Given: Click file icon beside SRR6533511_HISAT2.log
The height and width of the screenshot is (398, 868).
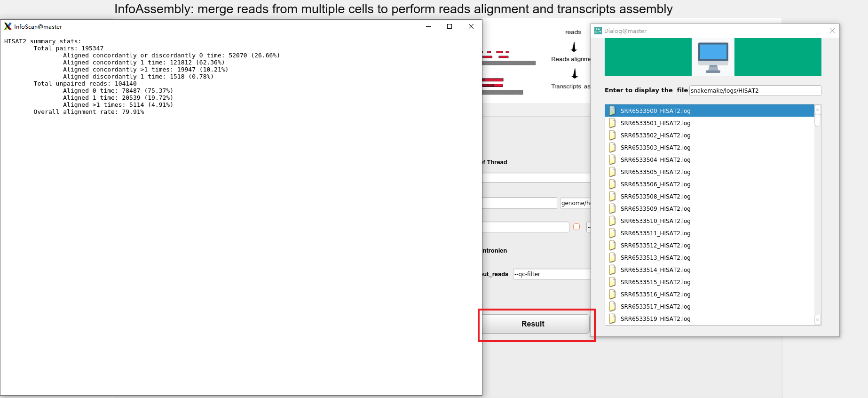Looking at the screenshot, I should [x=612, y=233].
